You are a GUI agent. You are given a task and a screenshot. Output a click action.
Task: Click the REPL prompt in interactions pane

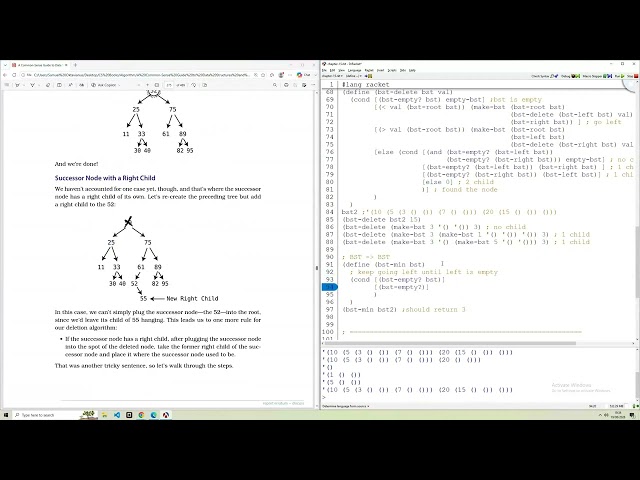pos(324,397)
